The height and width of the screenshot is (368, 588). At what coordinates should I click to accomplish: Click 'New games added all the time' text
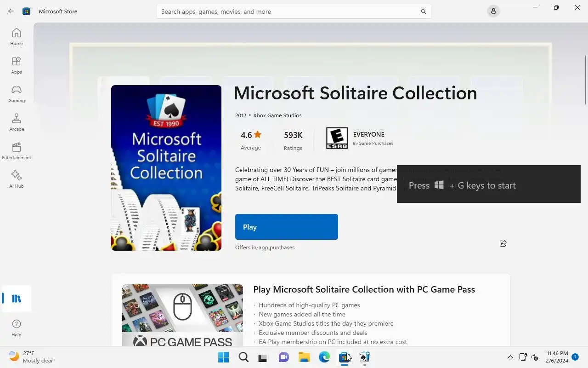click(x=302, y=314)
